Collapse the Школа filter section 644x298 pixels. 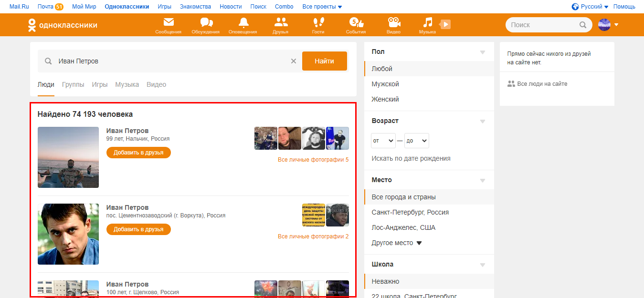pos(482,265)
